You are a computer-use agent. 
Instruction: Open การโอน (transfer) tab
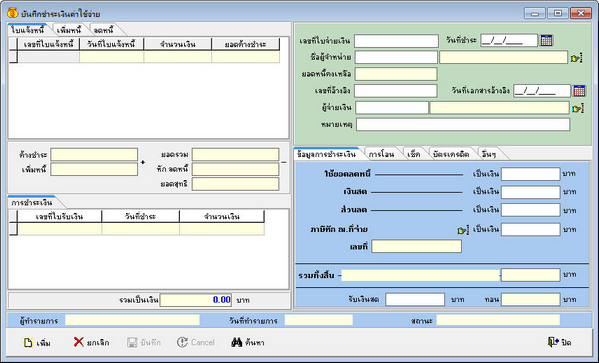tap(381, 154)
